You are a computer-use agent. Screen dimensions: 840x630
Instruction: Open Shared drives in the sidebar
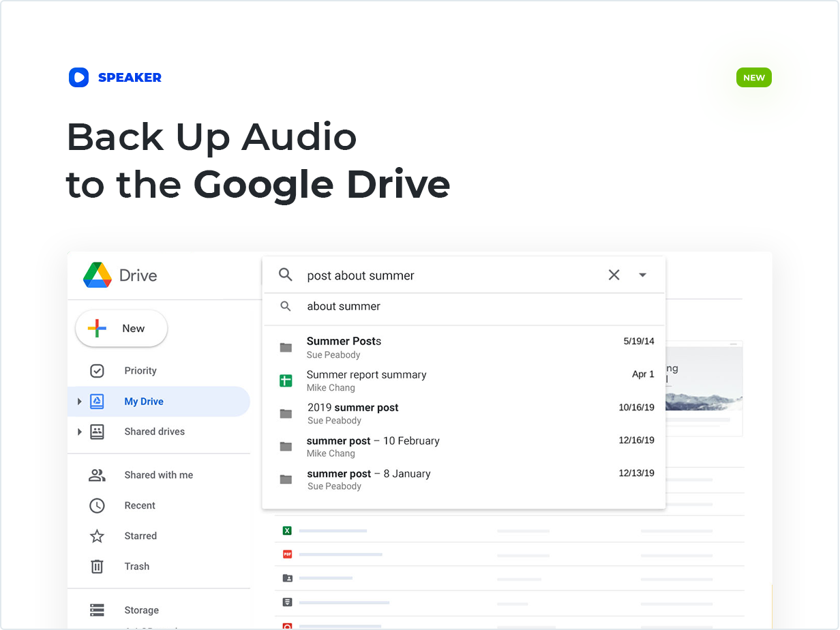click(x=154, y=432)
